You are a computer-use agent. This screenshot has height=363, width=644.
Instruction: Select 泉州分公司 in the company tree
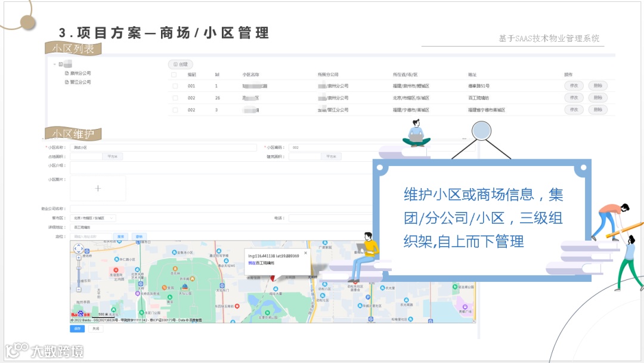pos(80,73)
